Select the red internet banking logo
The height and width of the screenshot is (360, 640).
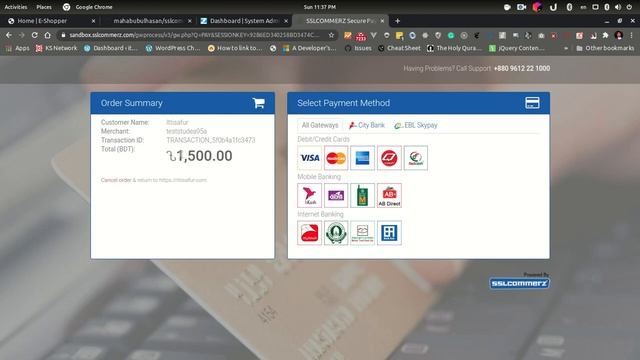point(310,233)
